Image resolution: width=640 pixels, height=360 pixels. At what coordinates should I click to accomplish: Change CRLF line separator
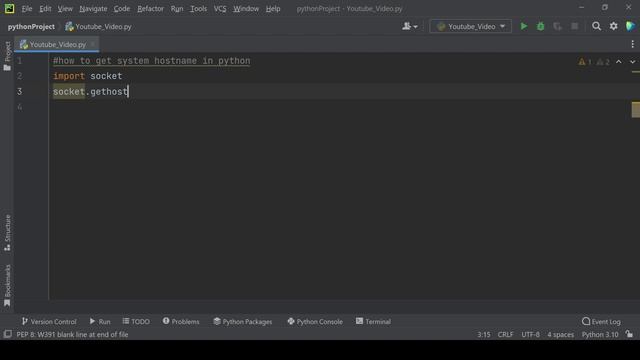click(x=505, y=334)
